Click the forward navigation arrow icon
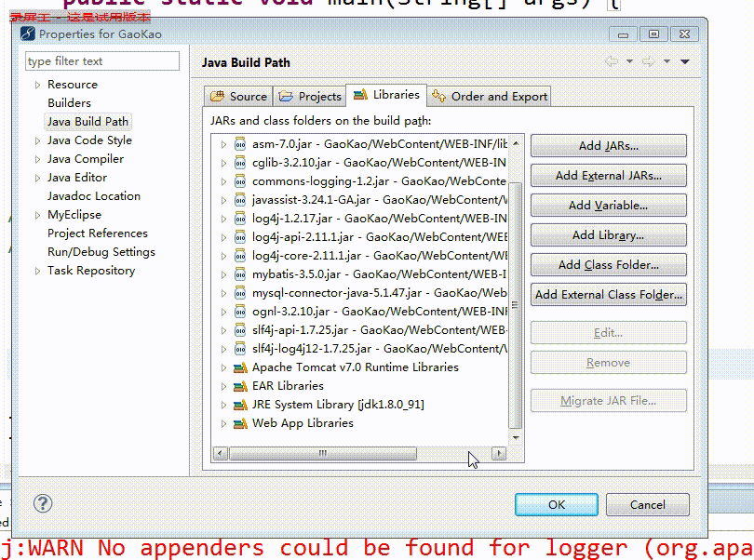Screen dimensions: 754x560 tap(649, 61)
